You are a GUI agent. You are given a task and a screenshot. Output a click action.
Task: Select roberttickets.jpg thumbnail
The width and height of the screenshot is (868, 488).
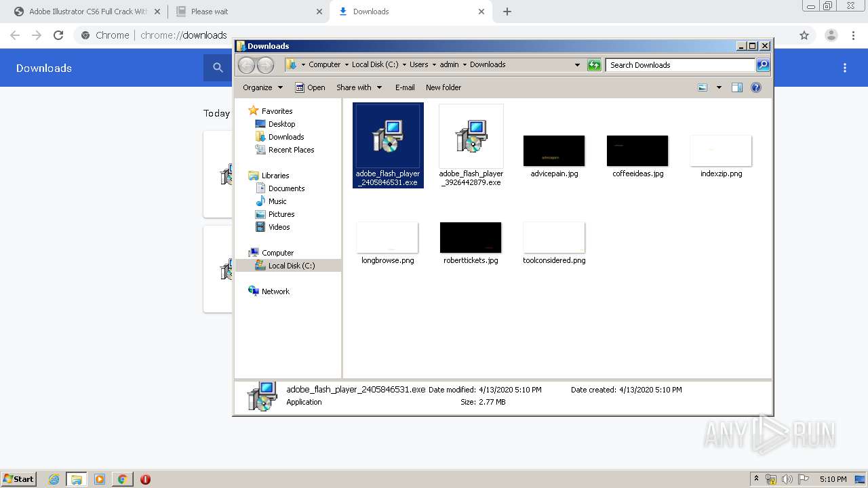tap(471, 237)
